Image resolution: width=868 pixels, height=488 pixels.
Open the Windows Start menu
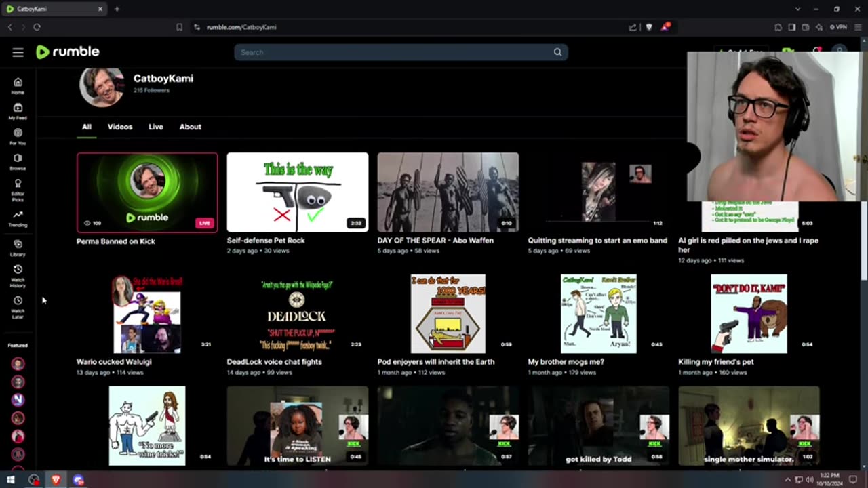point(10,480)
